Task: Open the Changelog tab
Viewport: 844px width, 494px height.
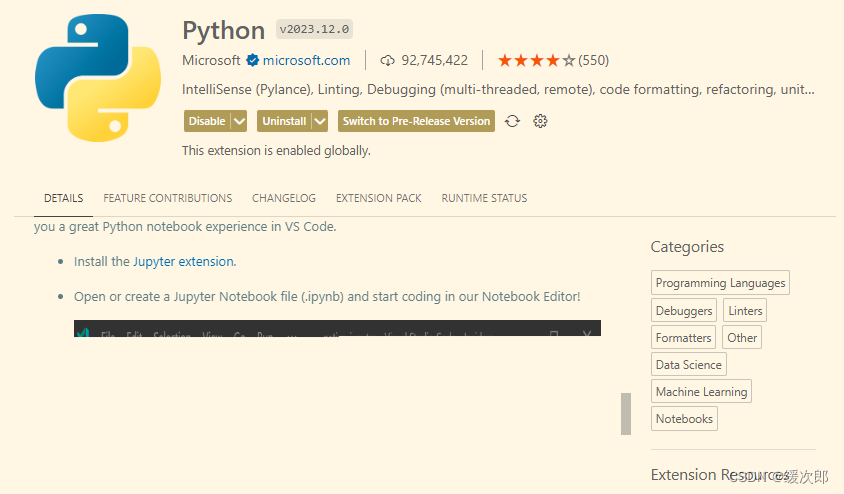Action: 284,198
